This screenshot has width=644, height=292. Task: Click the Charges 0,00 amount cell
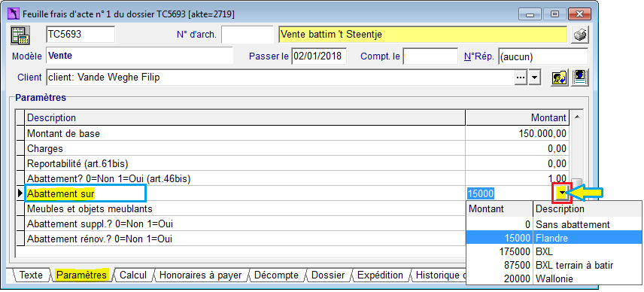[x=518, y=148]
